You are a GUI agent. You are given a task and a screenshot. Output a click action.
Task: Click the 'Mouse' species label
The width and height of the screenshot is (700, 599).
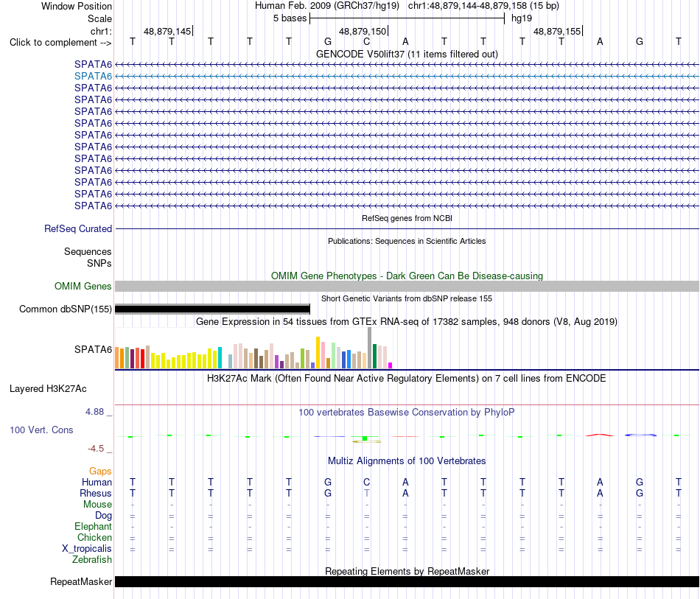[x=97, y=505]
